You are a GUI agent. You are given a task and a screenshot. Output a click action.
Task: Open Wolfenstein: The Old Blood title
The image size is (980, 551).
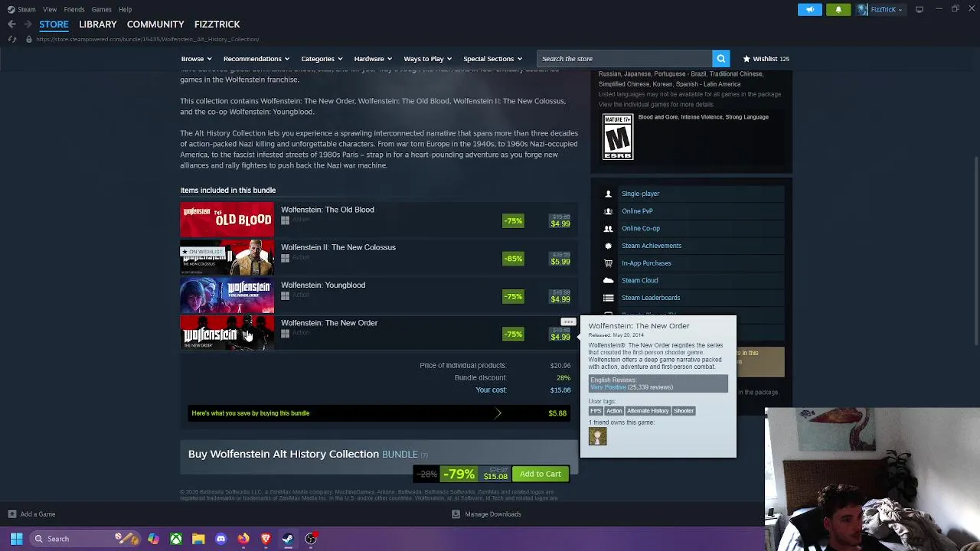(x=328, y=210)
